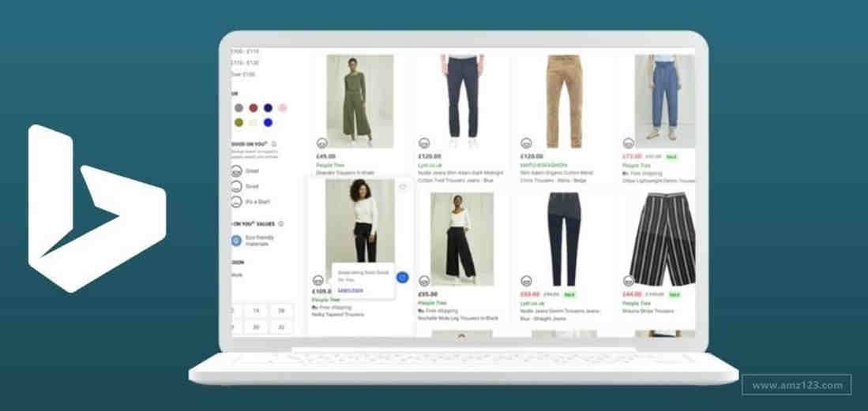Viewport: 868px width, 411px height.
Task: Click the heart icon on the tapered trousers card
Action: [403, 187]
